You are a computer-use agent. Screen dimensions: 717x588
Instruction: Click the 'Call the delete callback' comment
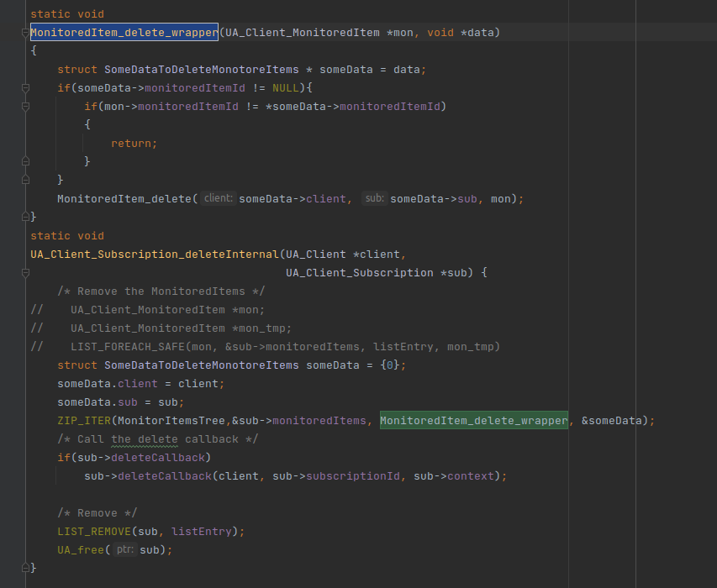pos(158,439)
